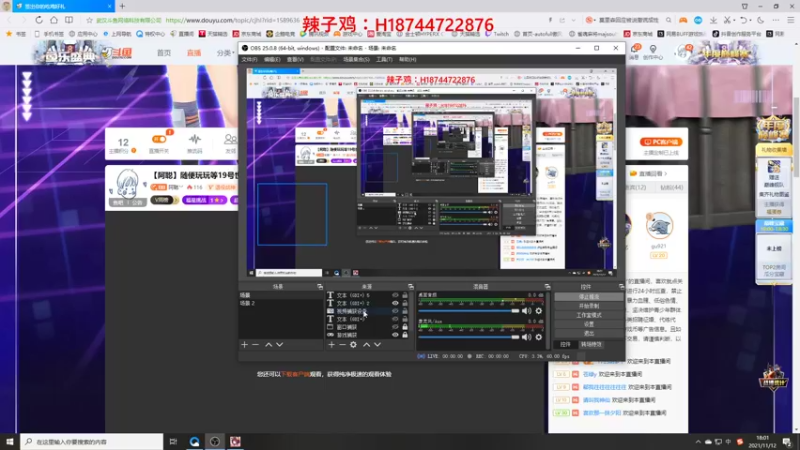Screen dimensions: 800x450
Task: Mute 桌面音频 with its speaker icon
Action: 527,311
